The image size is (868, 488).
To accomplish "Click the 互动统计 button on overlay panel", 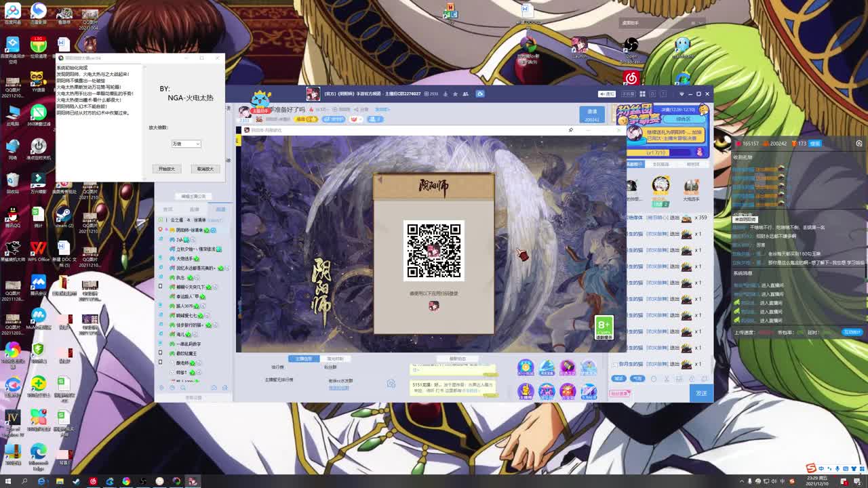I will [x=852, y=332].
